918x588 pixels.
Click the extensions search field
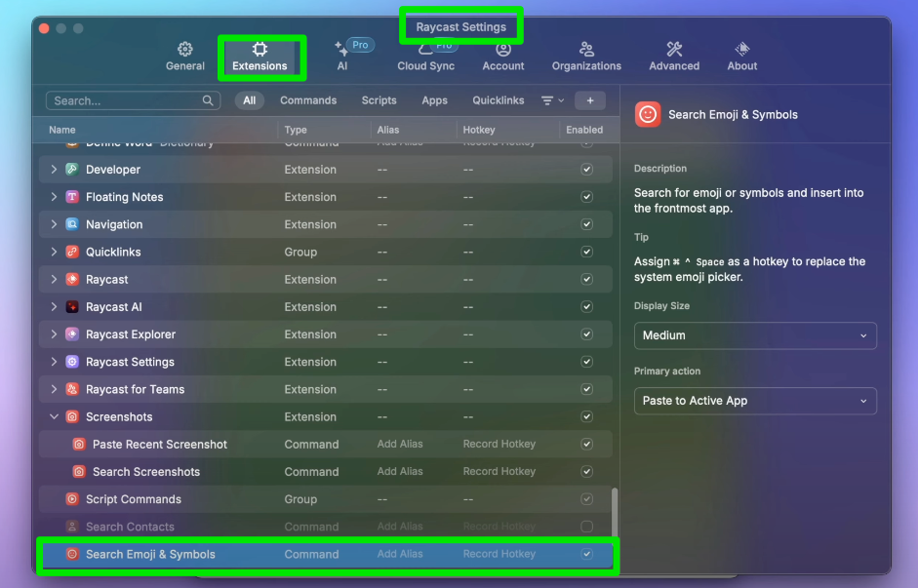pyautogui.click(x=133, y=100)
